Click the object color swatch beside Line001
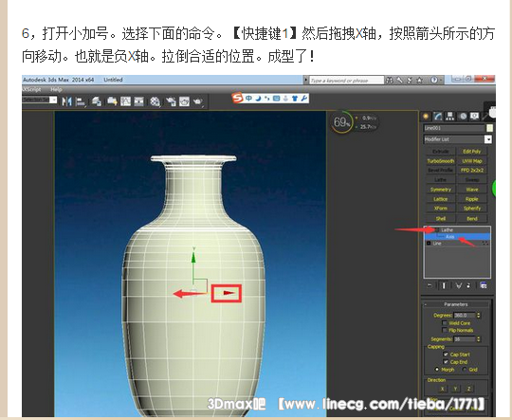 click(x=489, y=128)
